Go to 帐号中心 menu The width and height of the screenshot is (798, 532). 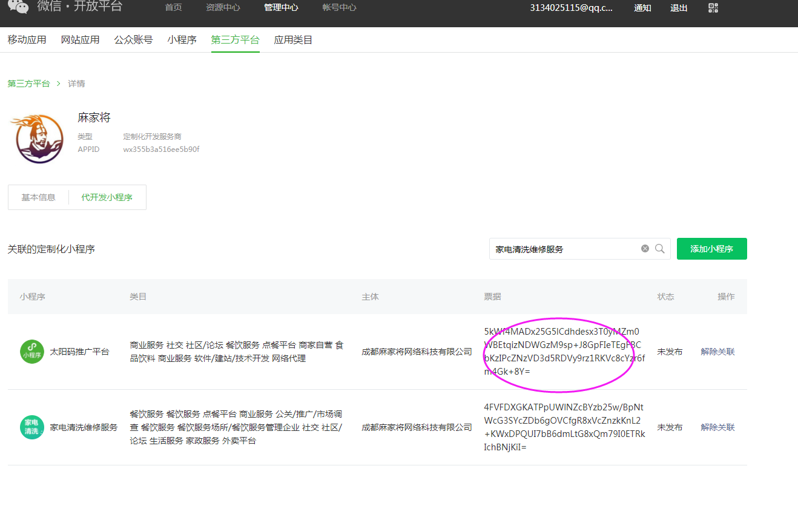point(339,8)
